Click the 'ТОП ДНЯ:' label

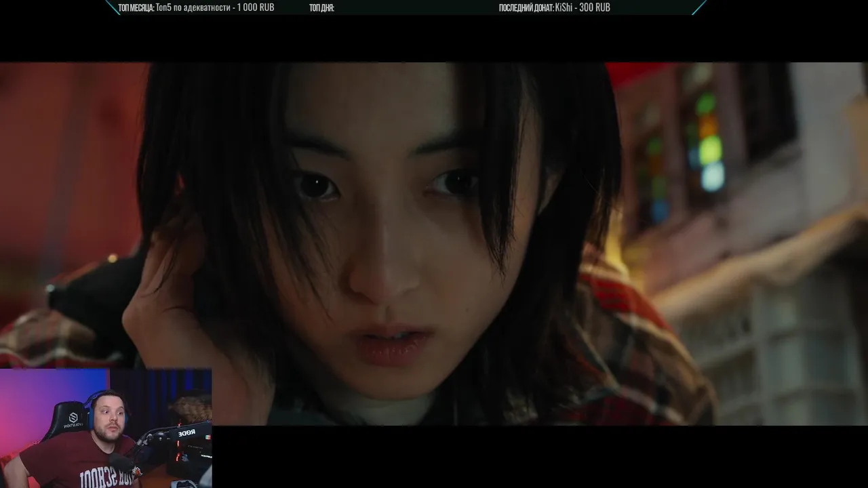tap(321, 8)
